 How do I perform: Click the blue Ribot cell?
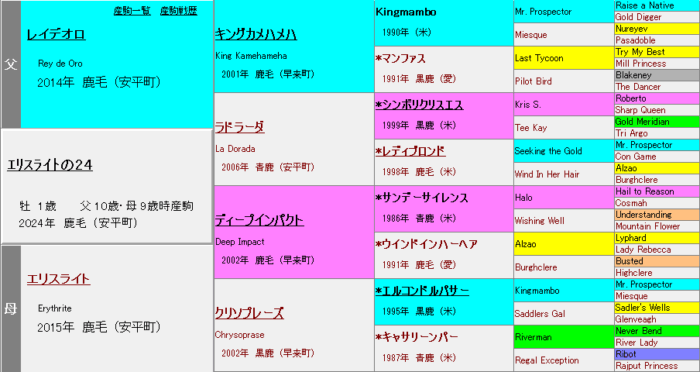[x=657, y=354]
